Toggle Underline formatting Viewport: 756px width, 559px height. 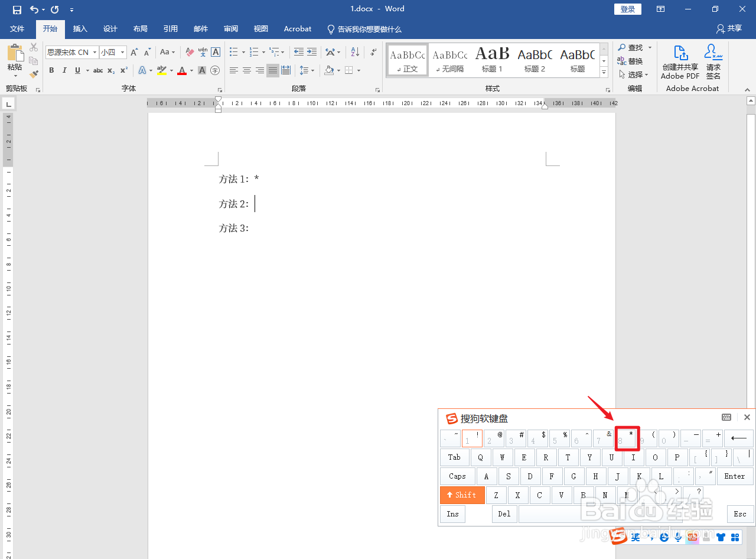[77, 70]
